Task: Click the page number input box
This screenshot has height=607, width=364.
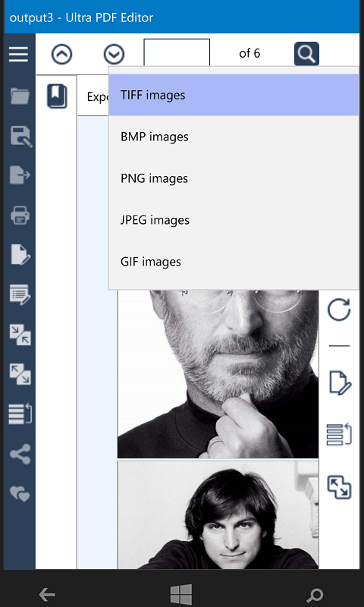Action: click(177, 53)
